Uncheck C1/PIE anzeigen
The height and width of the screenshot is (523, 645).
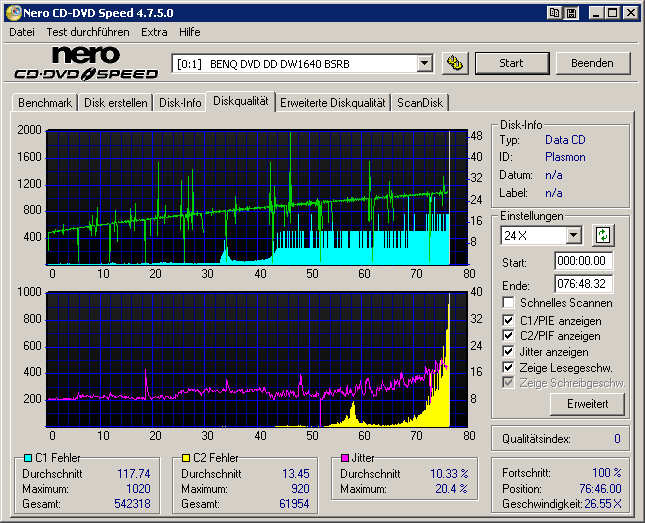click(510, 320)
